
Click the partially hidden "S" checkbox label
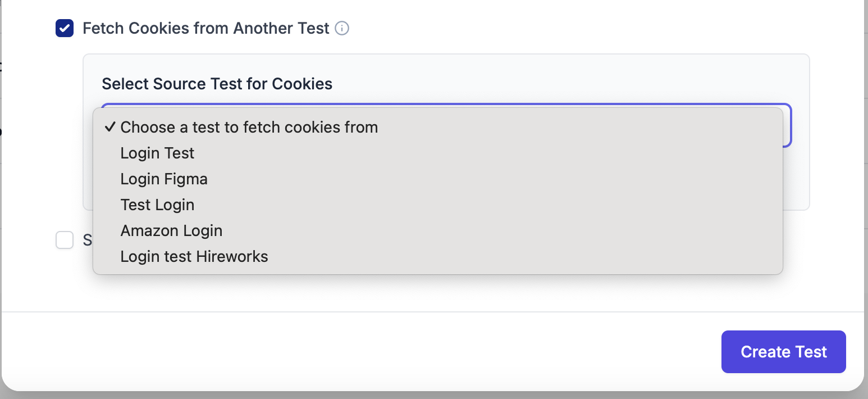click(87, 241)
